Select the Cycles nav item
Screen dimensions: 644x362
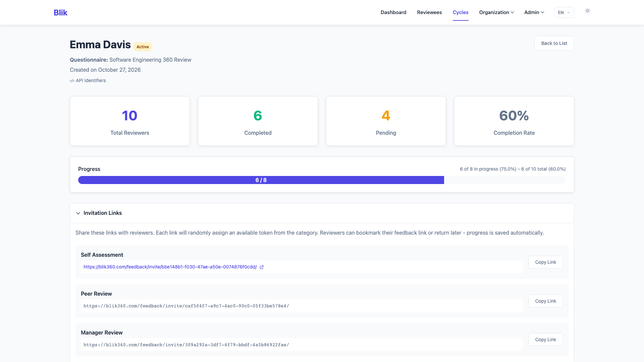coord(461,12)
